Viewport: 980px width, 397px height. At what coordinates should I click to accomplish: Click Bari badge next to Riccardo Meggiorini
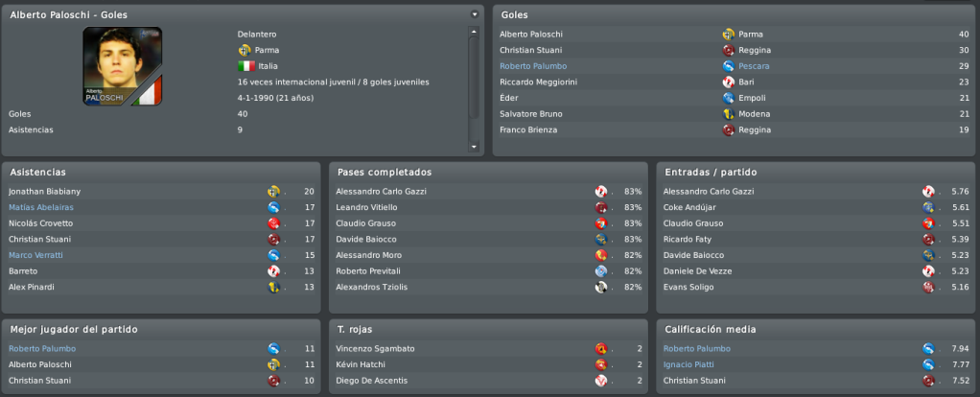tap(728, 82)
